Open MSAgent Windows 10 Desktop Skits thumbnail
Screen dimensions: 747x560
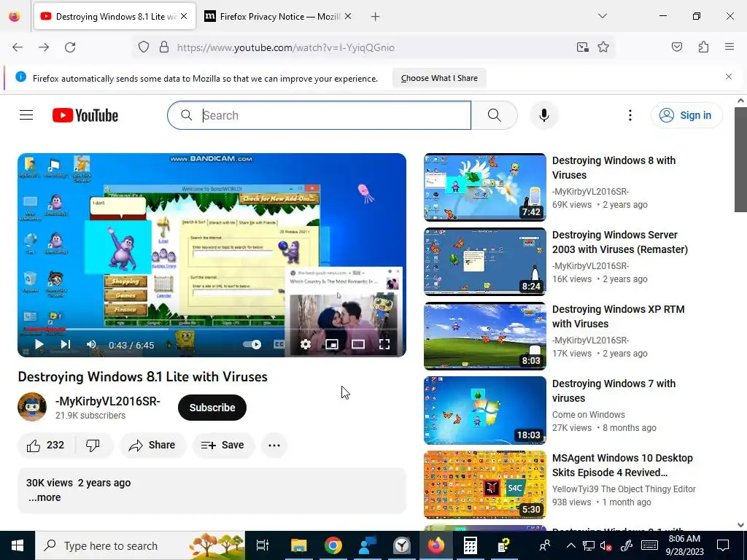pyautogui.click(x=485, y=485)
